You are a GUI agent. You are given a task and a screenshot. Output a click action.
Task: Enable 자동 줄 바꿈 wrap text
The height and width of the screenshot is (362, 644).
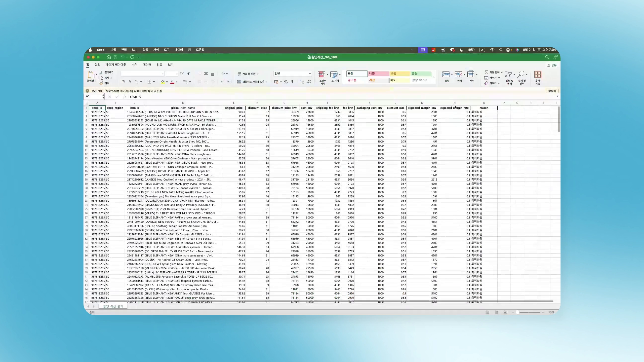click(x=248, y=73)
